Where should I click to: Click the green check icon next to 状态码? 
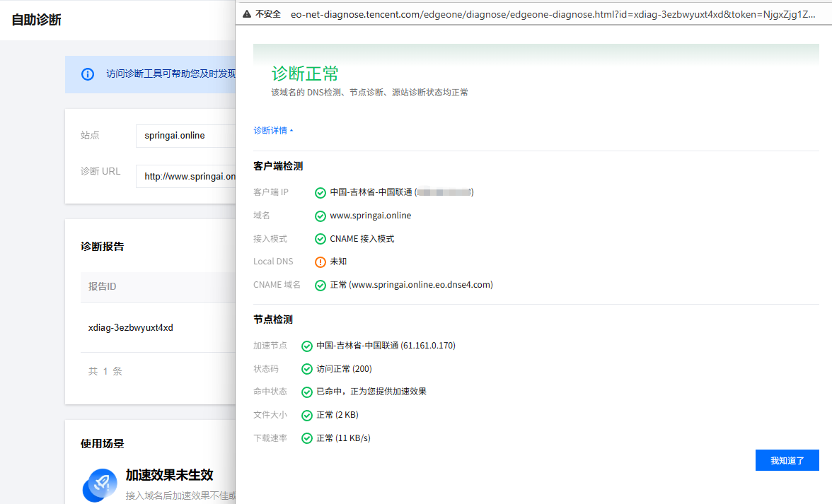(x=307, y=369)
